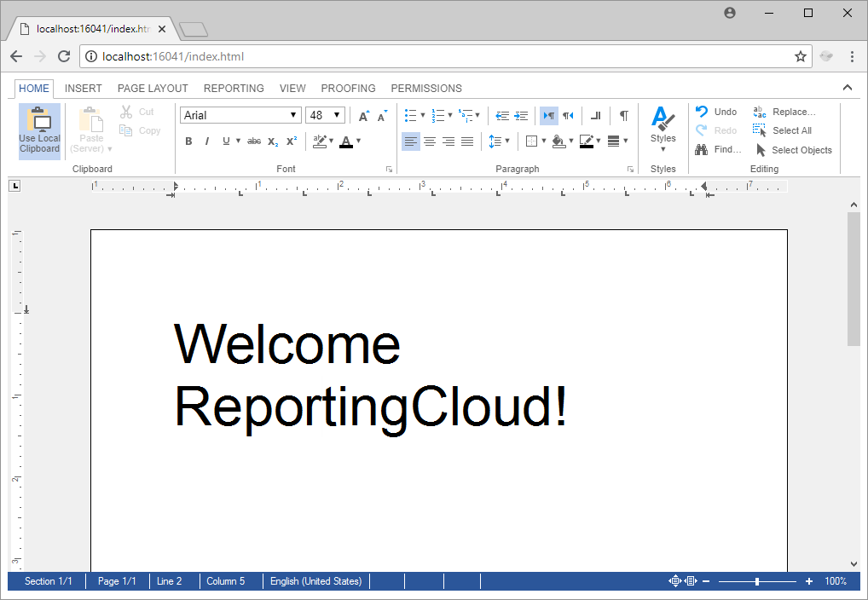Click Find... button
Screen dimensions: 868x600
(x=718, y=149)
